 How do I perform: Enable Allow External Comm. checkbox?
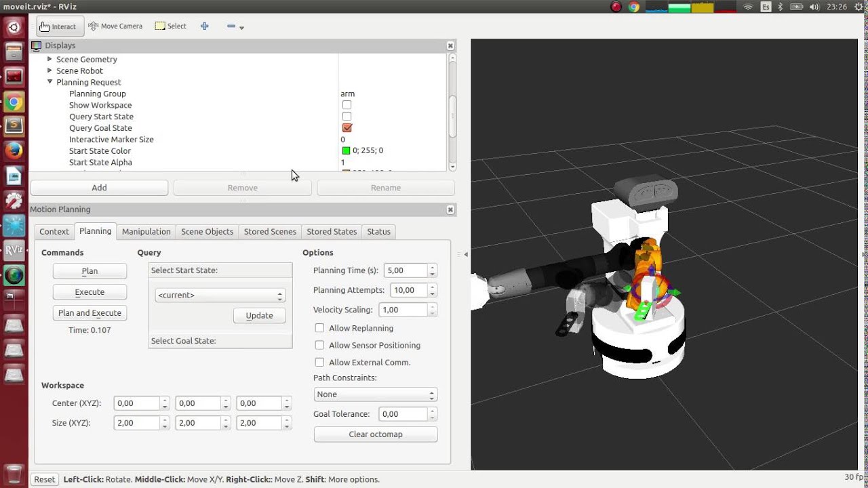coord(319,363)
